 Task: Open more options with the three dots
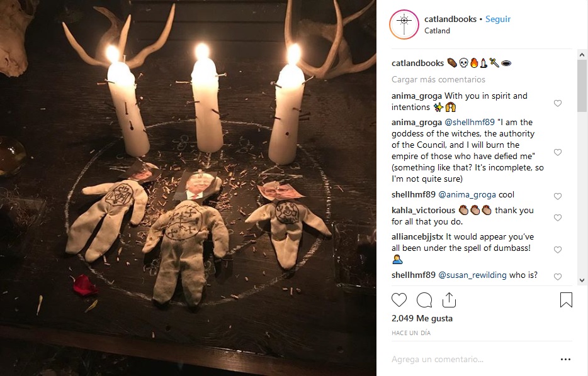coord(565,360)
